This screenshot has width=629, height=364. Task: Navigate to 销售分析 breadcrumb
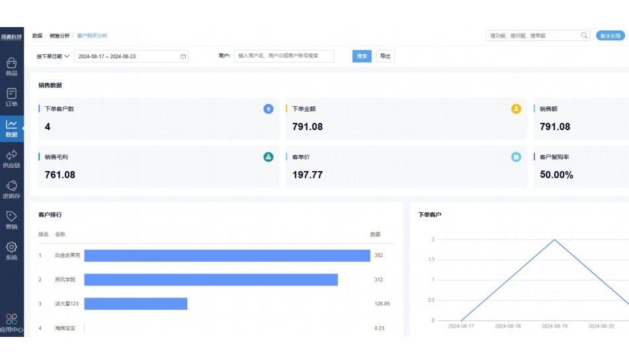(59, 36)
